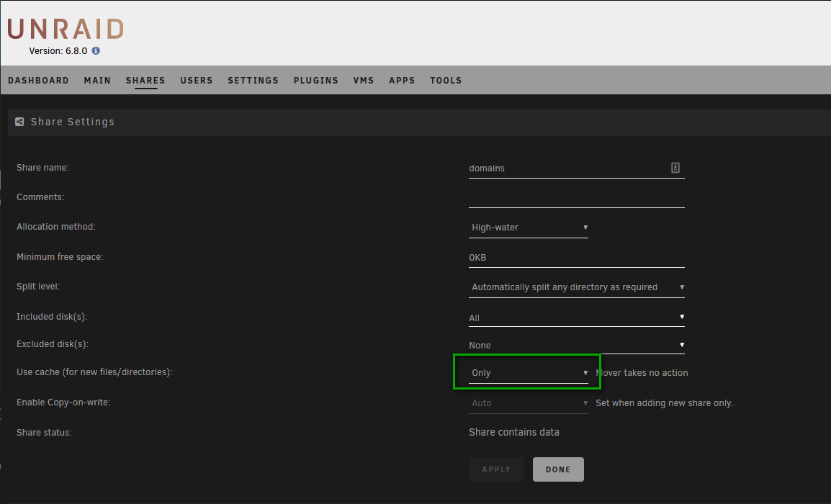Click the Done button
This screenshot has width=831, height=504.
pos(558,469)
